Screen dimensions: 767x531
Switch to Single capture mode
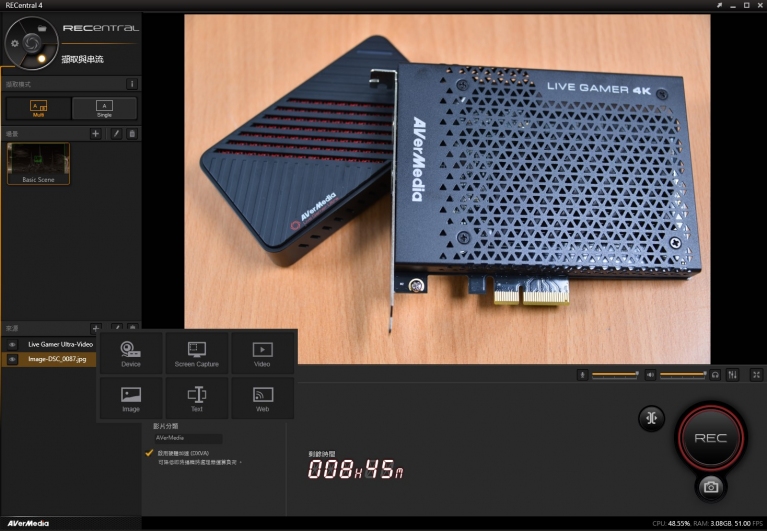(x=104, y=108)
